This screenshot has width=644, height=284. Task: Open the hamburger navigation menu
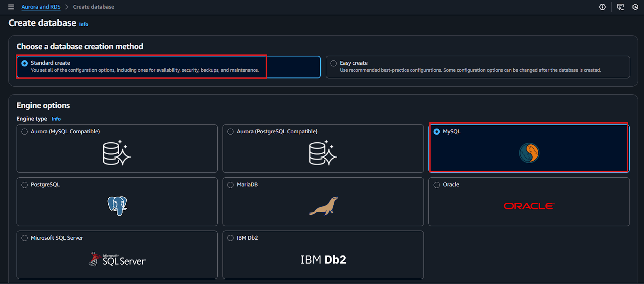pos(11,7)
